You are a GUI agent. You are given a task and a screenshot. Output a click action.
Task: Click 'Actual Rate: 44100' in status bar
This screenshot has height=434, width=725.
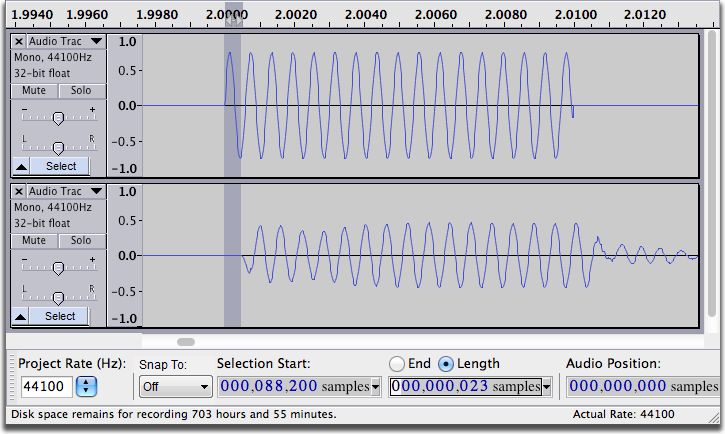click(x=623, y=414)
